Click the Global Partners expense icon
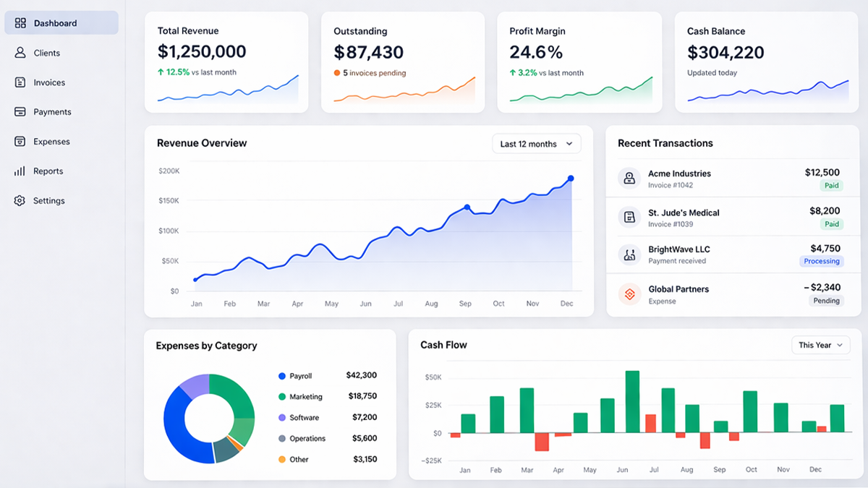The width and height of the screenshot is (868, 488). (x=629, y=294)
